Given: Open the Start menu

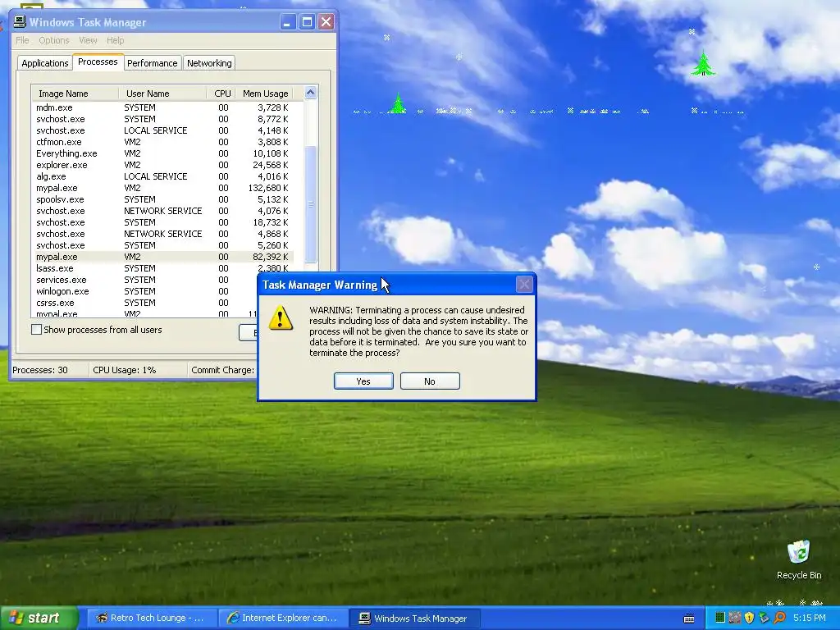Looking at the screenshot, I should tap(39, 618).
